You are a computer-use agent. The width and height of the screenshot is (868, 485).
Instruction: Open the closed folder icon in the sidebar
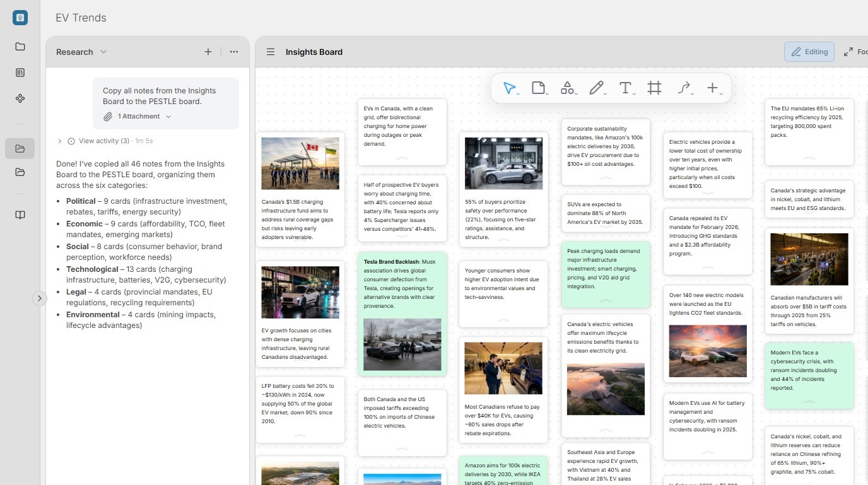coord(20,47)
